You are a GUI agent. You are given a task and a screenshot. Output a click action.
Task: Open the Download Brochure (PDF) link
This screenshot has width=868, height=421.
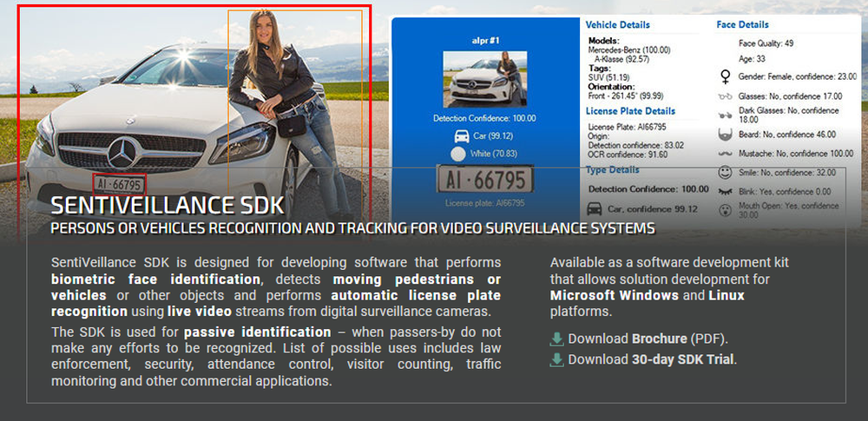pos(648,339)
